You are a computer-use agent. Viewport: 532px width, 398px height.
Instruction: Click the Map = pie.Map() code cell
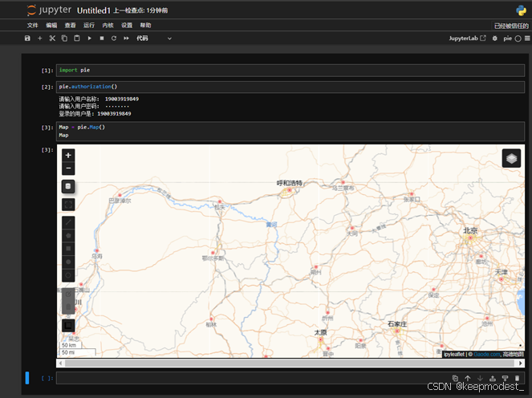coord(290,132)
